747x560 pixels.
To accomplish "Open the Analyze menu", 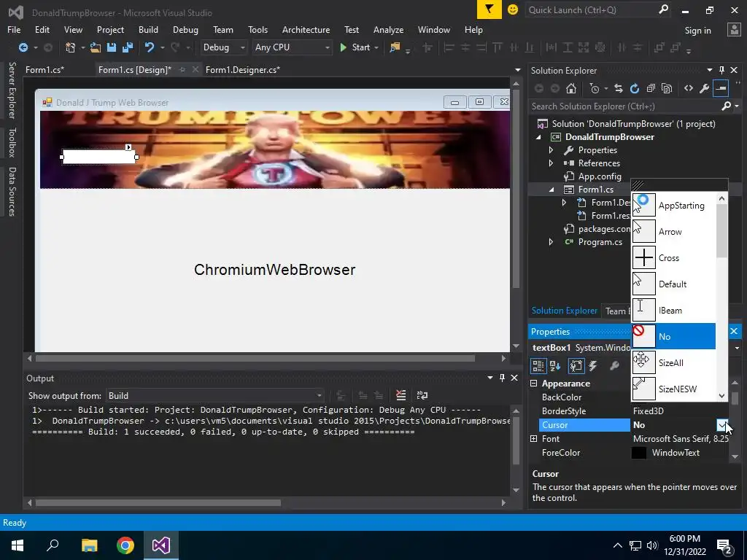I will tap(388, 29).
